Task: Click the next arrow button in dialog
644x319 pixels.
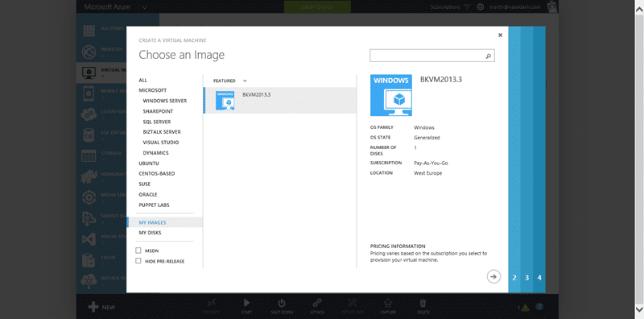Action: coord(493,276)
